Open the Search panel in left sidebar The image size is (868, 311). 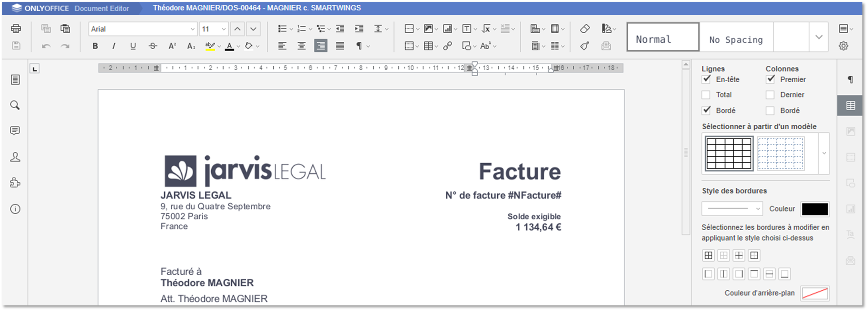pos(15,105)
